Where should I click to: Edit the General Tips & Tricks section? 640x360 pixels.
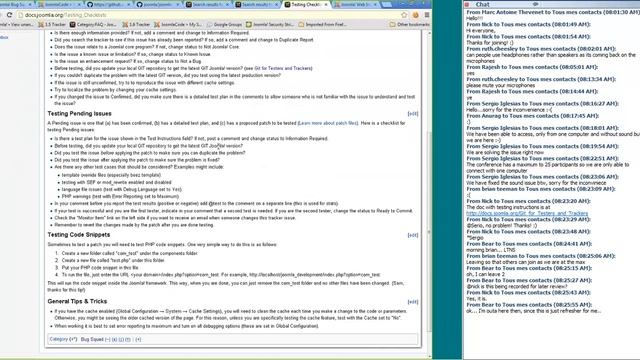coord(413,302)
